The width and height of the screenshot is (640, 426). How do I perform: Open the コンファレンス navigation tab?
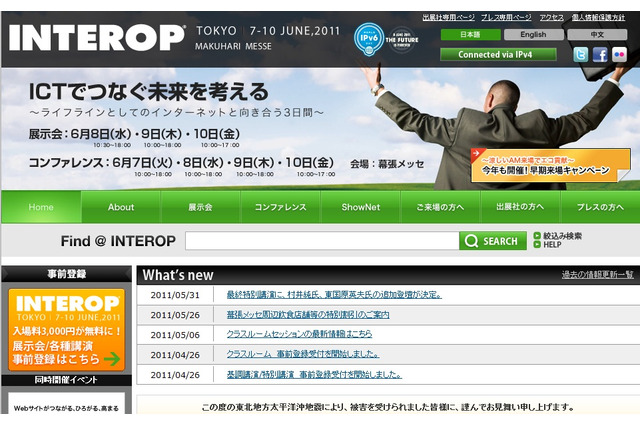point(280,207)
